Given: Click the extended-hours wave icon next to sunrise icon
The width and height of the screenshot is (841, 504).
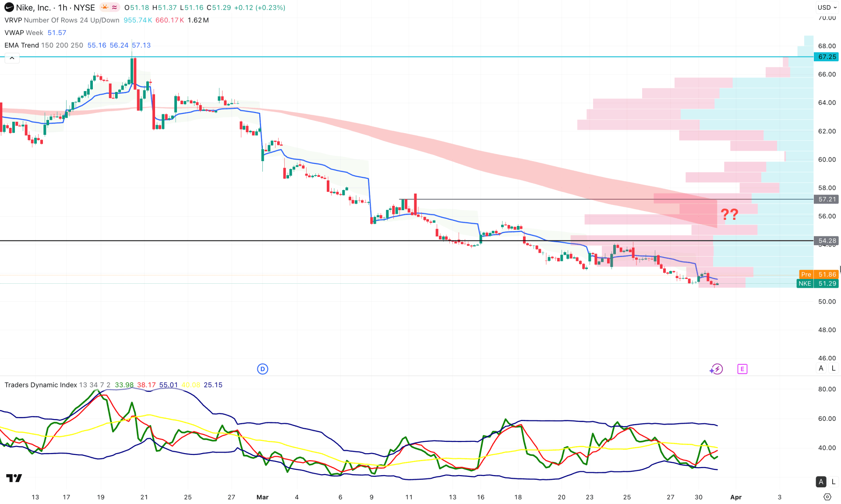Looking at the screenshot, I should (113, 7).
